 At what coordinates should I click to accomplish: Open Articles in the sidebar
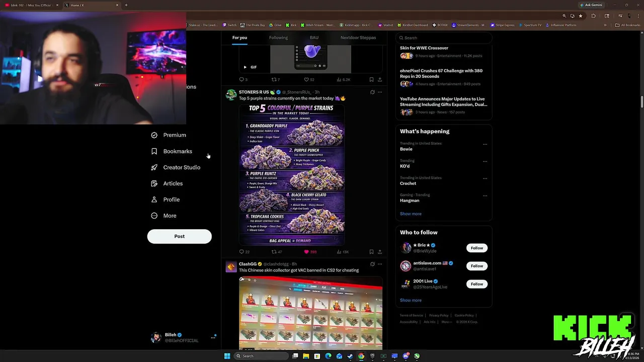(x=167, y=183)
